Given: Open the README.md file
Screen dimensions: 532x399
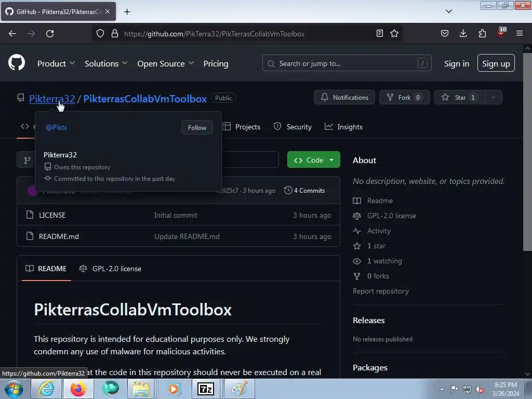Looking at the screenshot, I should [59, 236].
